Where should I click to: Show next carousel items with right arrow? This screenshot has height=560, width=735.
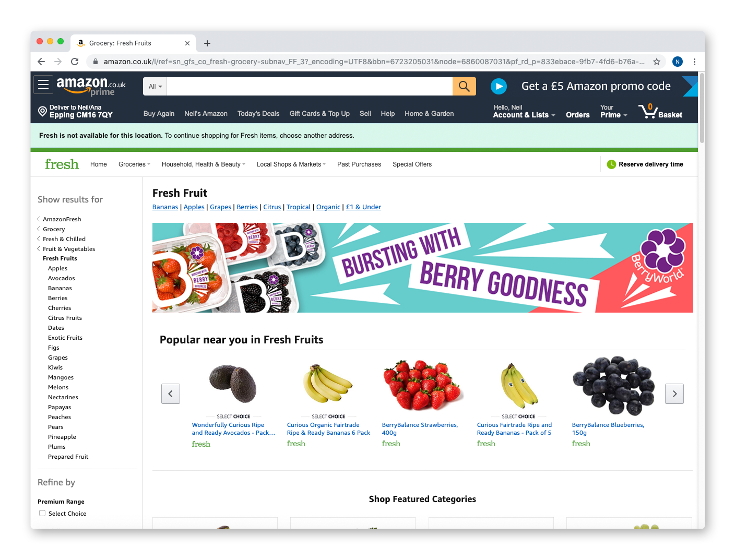click(x=674, y=394)
